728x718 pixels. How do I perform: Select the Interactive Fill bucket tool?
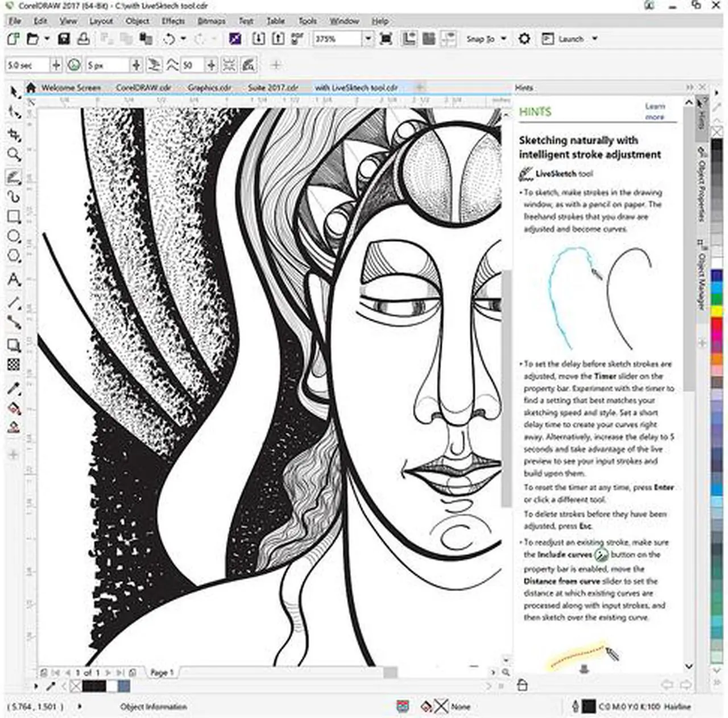pyautogui.click(x=14, y=408)
